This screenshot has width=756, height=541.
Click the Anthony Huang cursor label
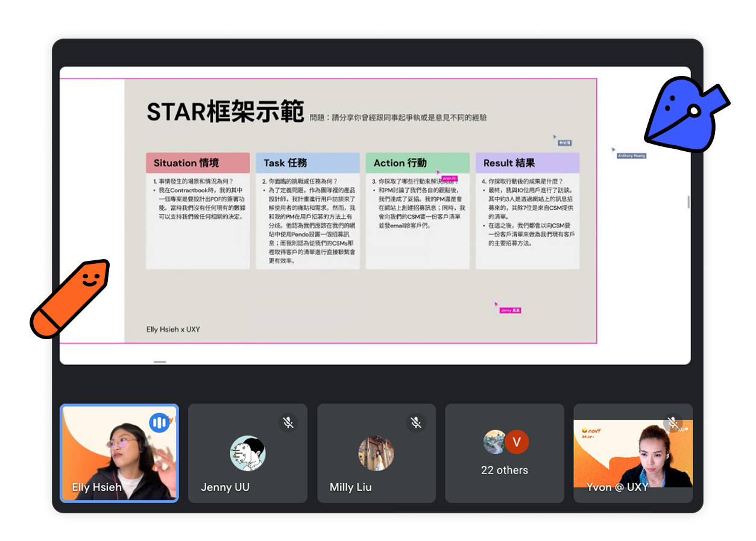click(x=631, y=155)
